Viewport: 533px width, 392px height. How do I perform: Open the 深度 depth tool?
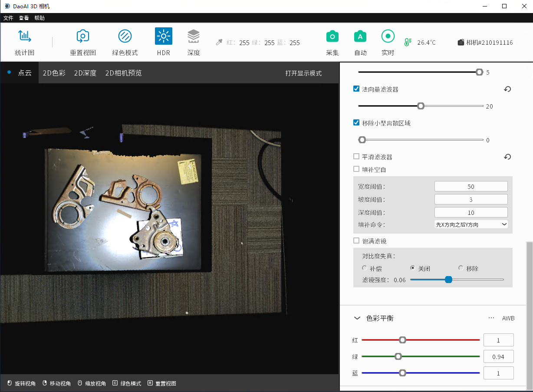(x=194, y=37)
